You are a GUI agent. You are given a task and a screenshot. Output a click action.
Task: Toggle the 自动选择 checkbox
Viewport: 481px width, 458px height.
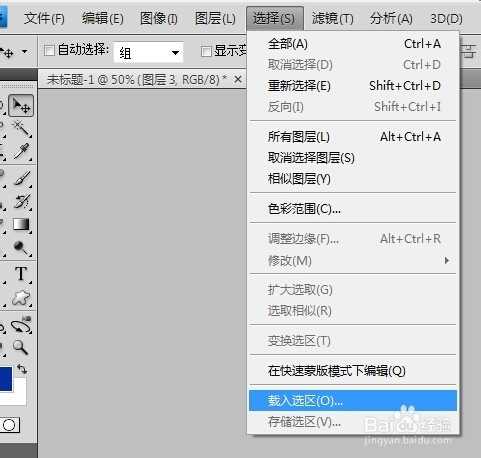point(49,51)
